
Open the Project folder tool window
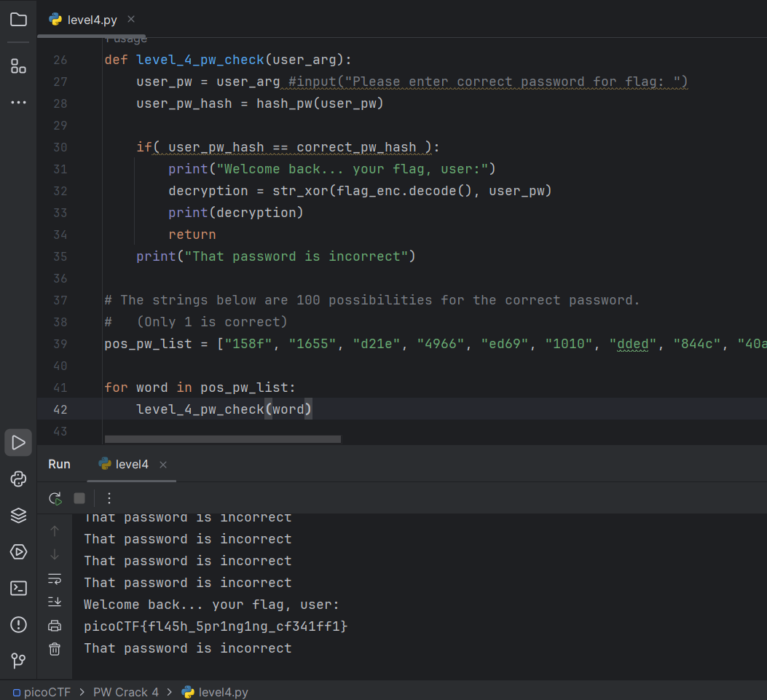click(18, 20)
